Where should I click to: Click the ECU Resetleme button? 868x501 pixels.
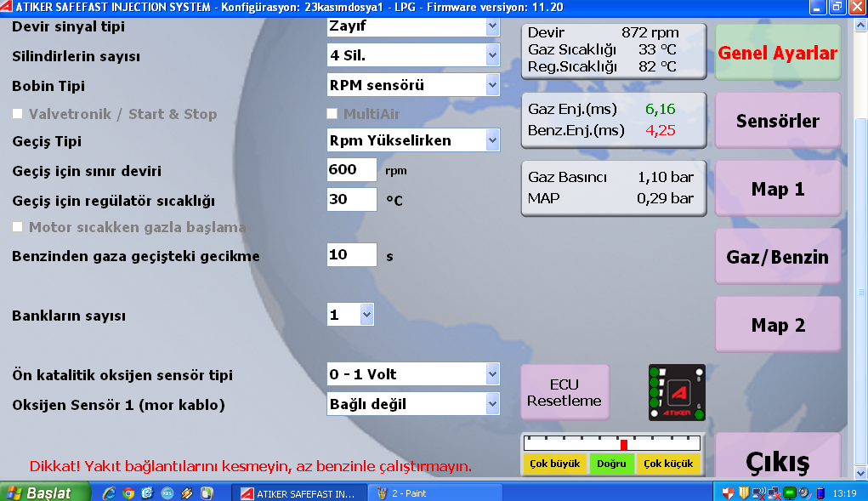(x=564, y=392)
